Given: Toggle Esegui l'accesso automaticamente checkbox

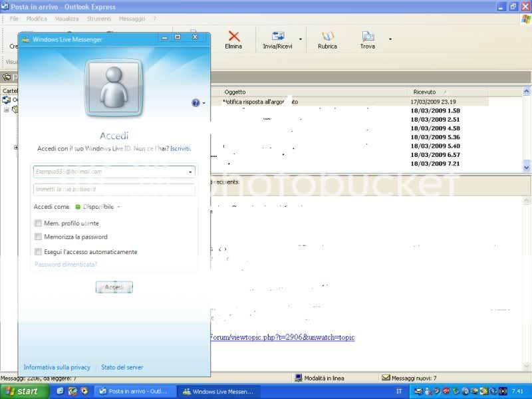Looking at the screenshot, I should pos(39,252).
